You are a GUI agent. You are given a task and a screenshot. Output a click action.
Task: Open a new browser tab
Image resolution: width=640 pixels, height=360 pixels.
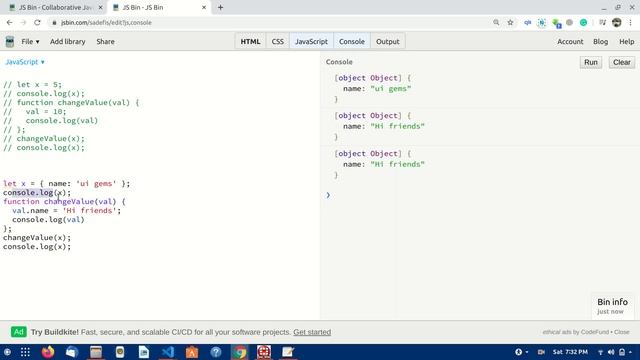tap(220, 7)
